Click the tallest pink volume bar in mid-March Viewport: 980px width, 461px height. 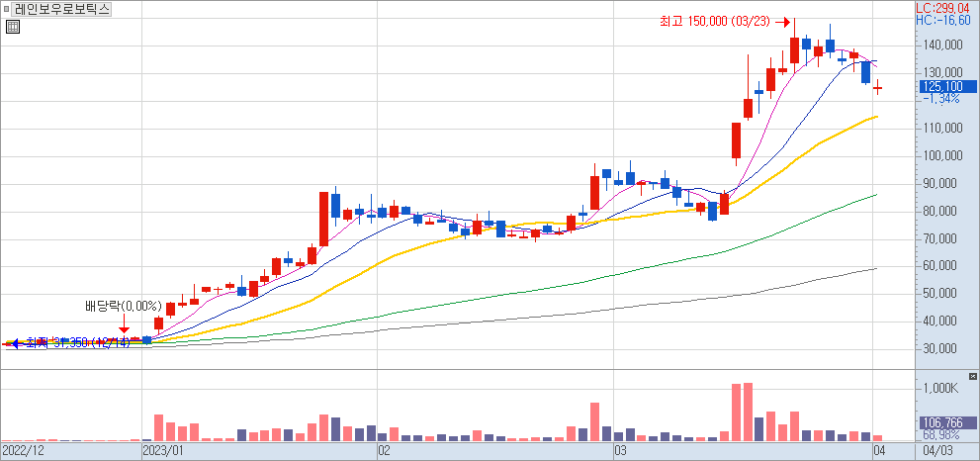coord(748,412)
